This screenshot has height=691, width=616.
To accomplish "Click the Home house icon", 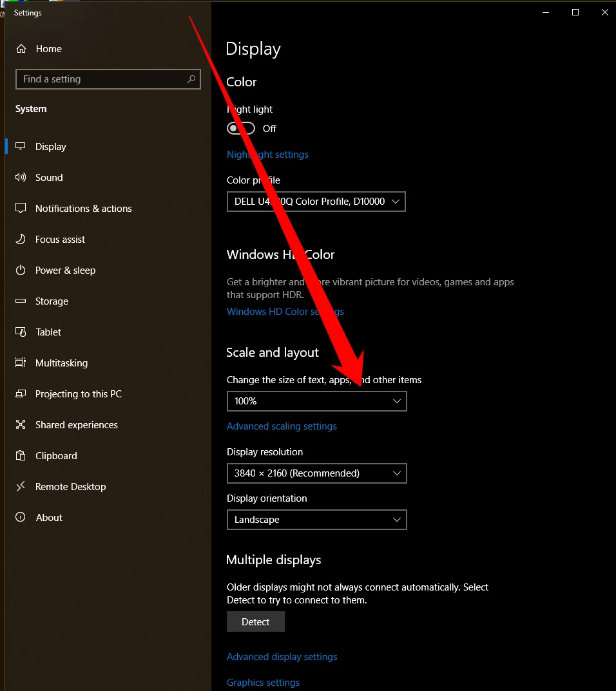I will (21, 48).
